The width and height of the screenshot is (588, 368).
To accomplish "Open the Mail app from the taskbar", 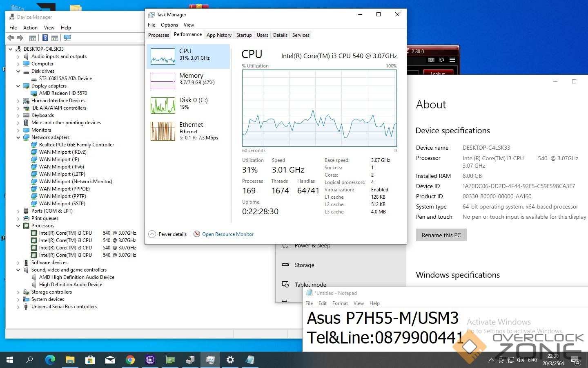I will point(110,360).
